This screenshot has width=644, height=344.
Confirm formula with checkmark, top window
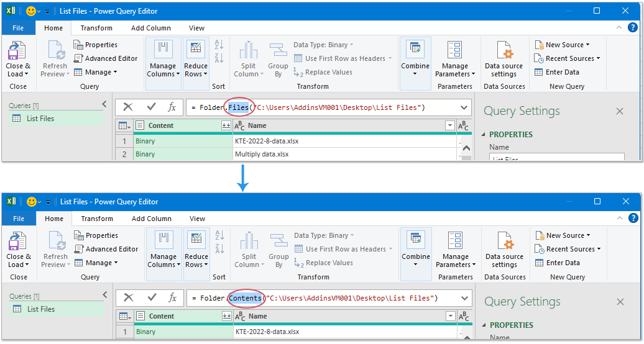[151, 107]
